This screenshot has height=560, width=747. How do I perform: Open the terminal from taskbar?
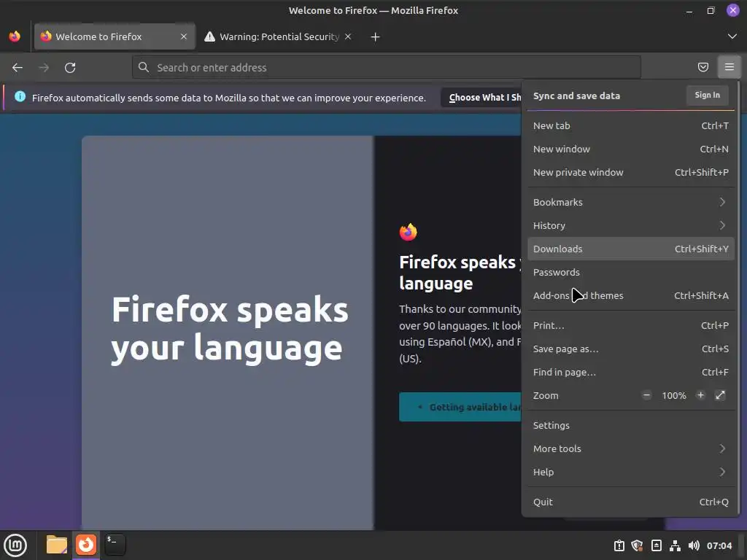point(115,545)
